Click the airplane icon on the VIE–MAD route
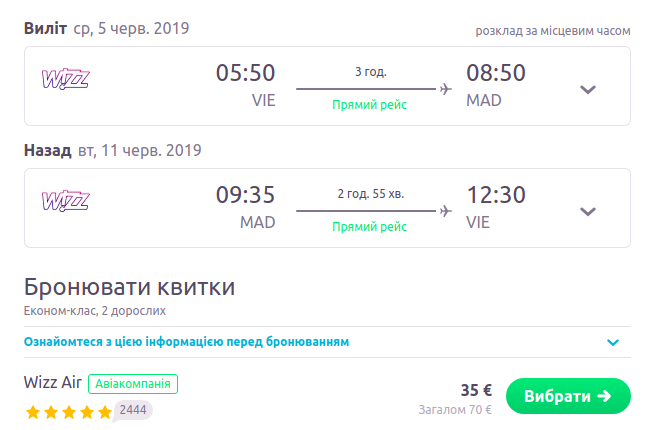650x430 pixels. (445, 89)
